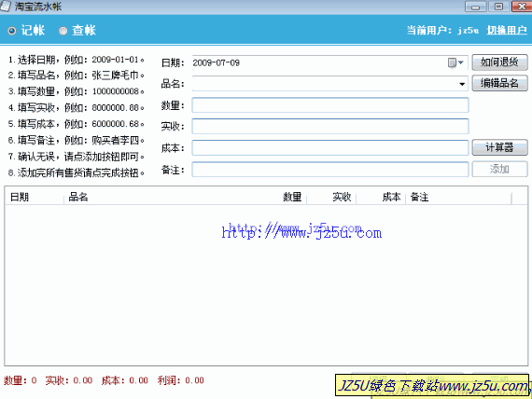Click the red 实收: 0.00 total text

tap(69, 380)
